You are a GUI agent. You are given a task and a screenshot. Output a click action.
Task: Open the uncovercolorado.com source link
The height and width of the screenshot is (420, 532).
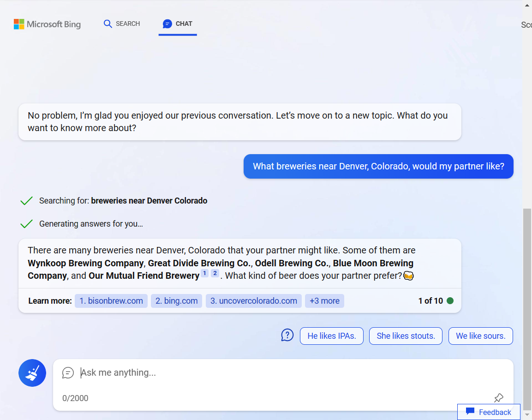[x=253, y=300]
